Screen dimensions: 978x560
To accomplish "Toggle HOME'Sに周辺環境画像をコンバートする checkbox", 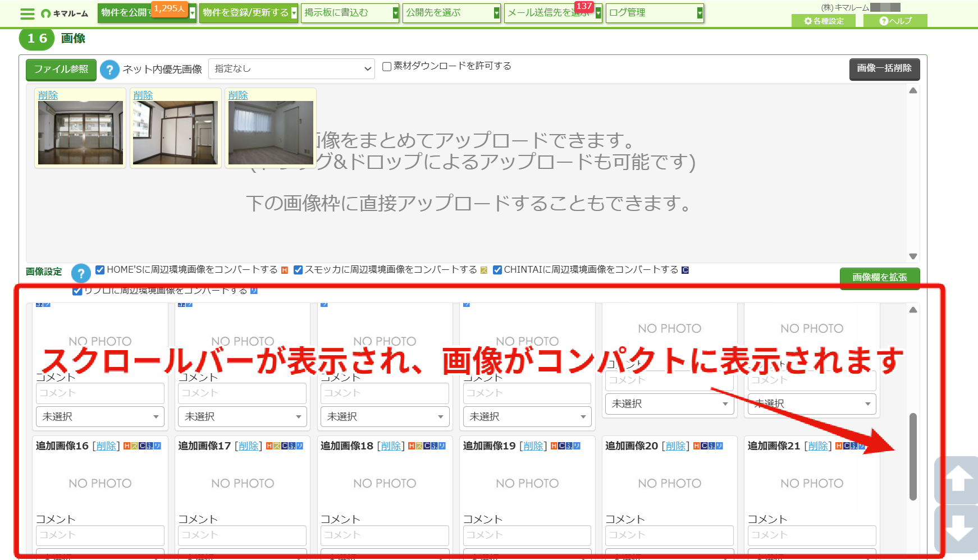I will point(100,270).
